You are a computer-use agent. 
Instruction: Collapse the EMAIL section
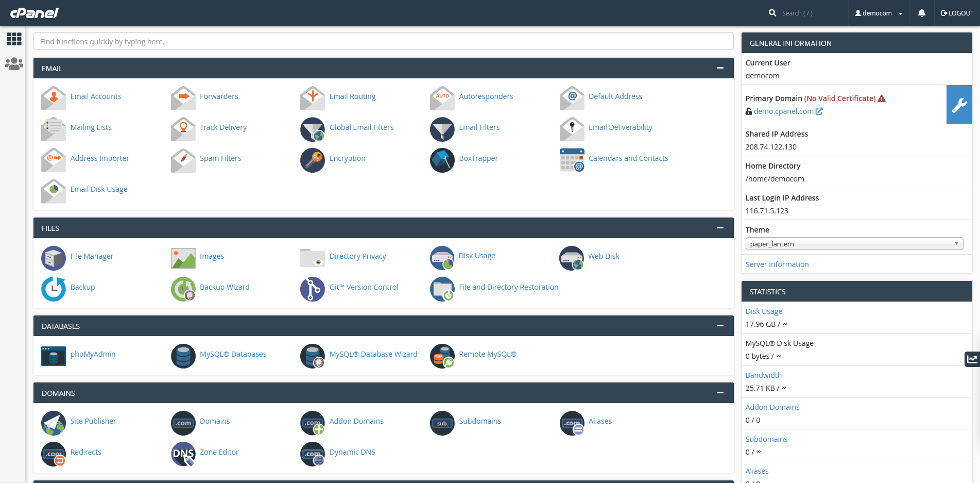pos(720,68)
